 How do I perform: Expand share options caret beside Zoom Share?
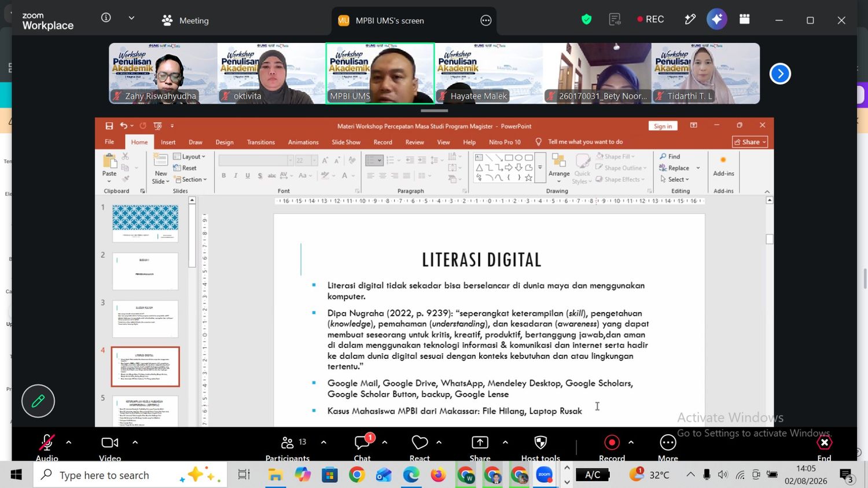point(505,442)
